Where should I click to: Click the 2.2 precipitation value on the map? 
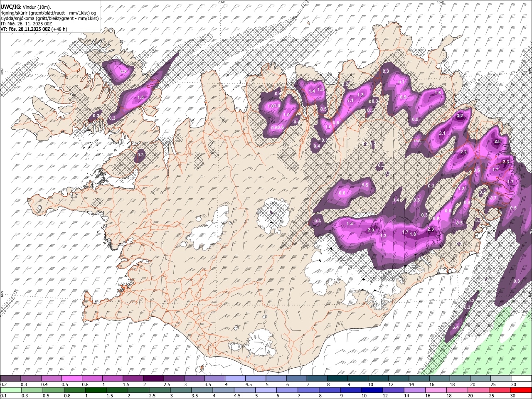[x=464, y=152]
